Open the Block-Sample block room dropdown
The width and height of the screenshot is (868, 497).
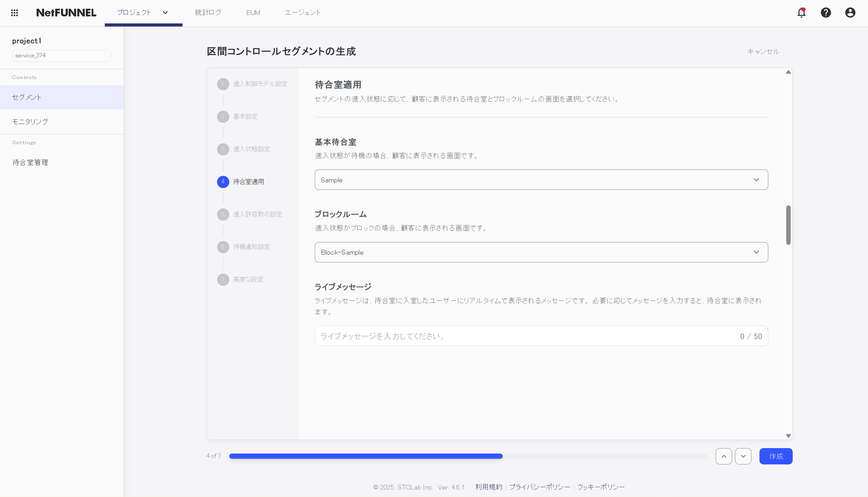[541, 252]
